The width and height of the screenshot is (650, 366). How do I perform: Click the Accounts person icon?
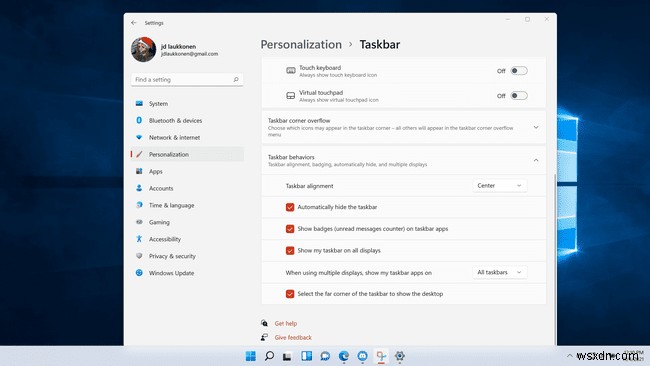coord(139,188)
